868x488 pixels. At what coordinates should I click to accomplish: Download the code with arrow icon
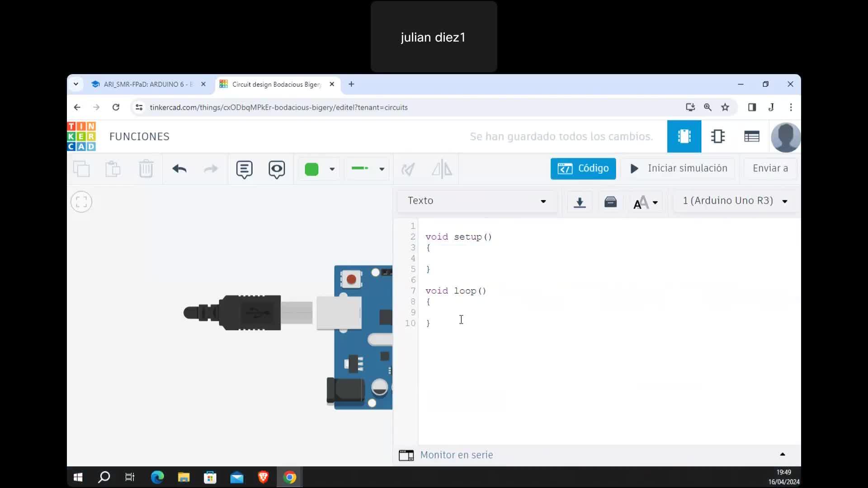(x=580, y=202)
